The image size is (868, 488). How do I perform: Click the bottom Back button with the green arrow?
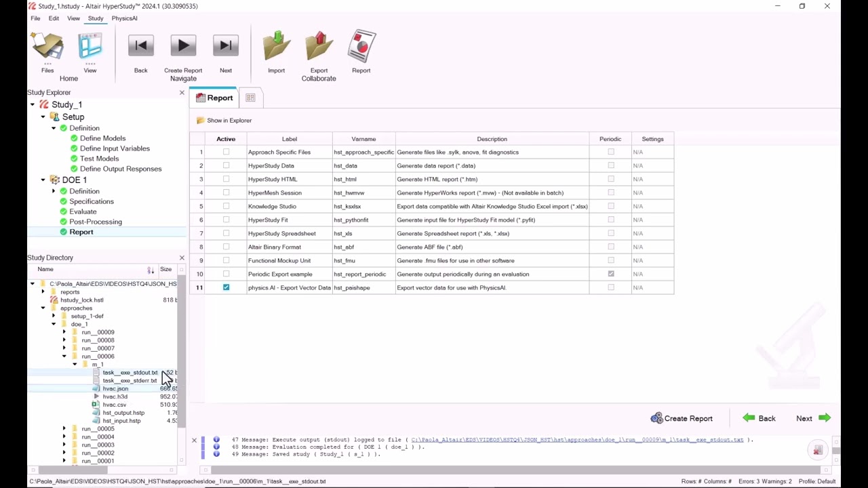(759, 418)
